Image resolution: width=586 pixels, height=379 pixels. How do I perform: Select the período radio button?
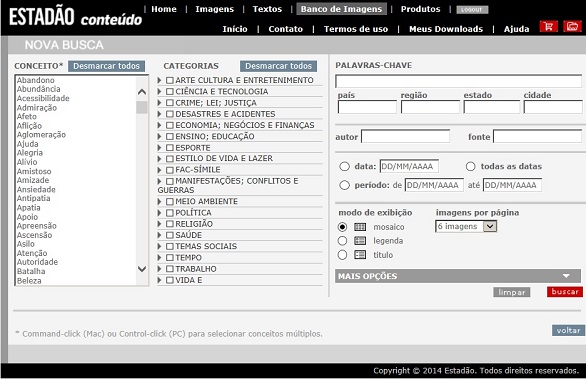[x=344, y=185]
